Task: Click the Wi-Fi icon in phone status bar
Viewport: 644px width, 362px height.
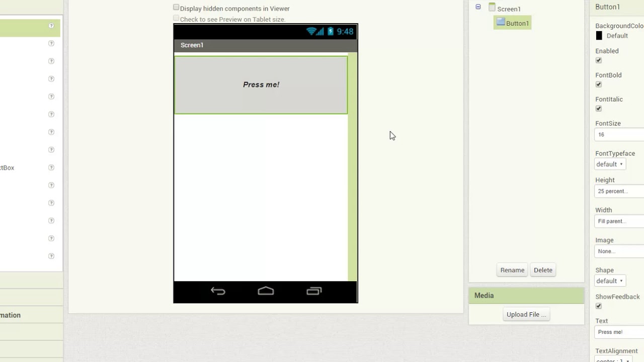Action: [311, 31]
